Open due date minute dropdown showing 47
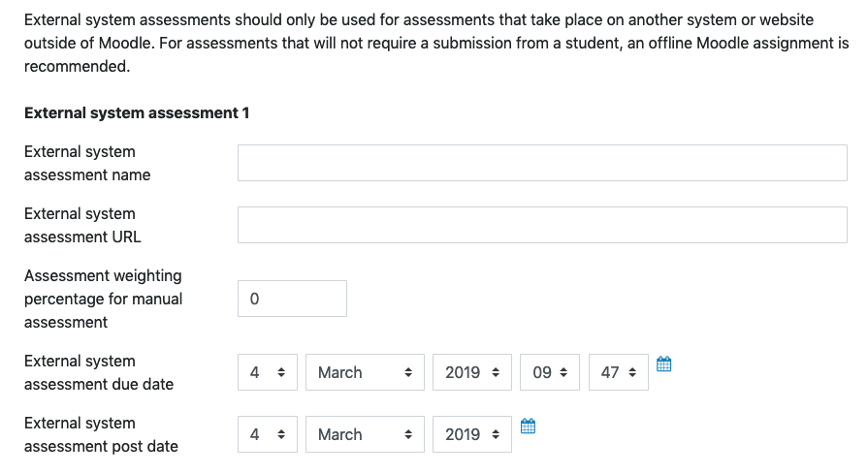868x474 pixels. (619, 372)
